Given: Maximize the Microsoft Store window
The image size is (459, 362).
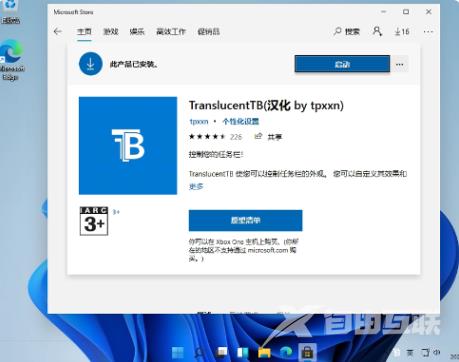Looking at the screenshot, I should coord(406,12).
